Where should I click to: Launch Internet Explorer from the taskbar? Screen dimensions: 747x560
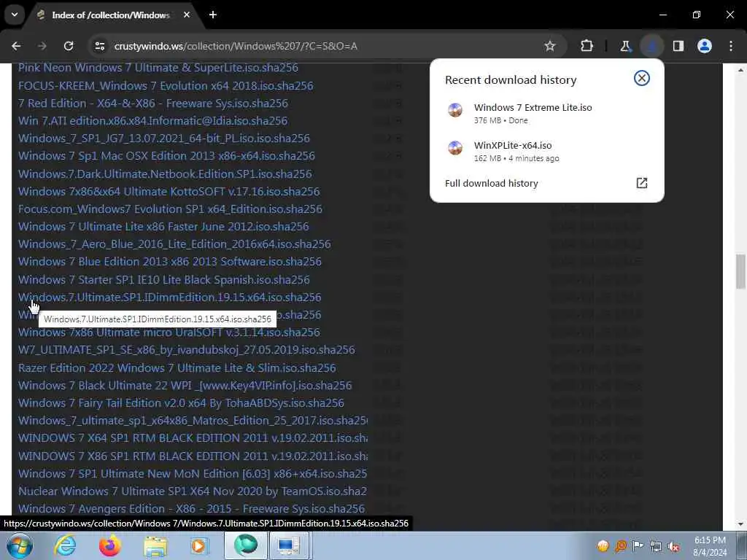pyautogui.click(x=64, y=545)
